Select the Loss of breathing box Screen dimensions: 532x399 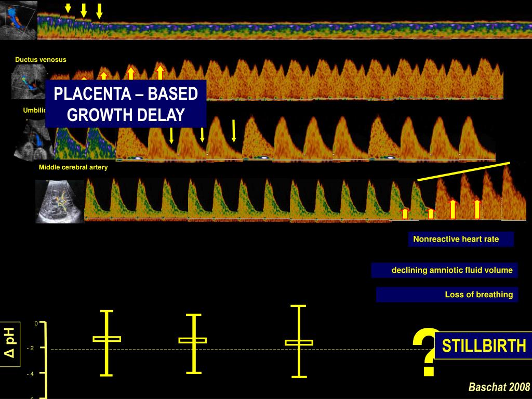click(447, 295)
